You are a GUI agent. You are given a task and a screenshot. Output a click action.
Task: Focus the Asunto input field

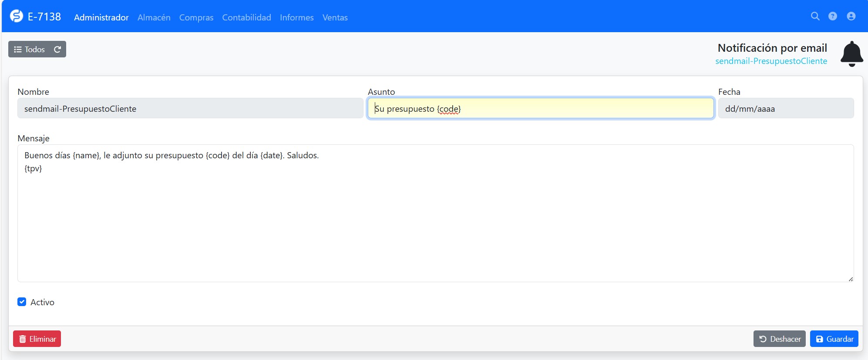540,108
